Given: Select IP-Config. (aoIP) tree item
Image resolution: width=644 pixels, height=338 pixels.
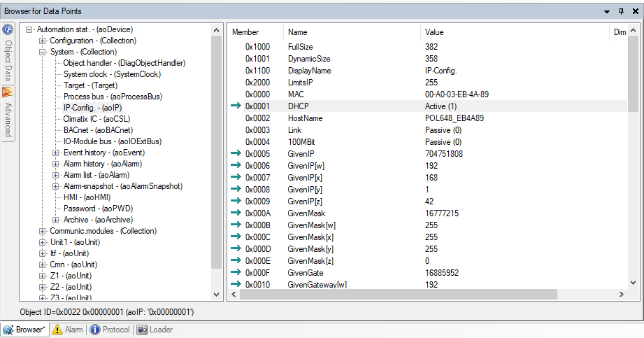Looking at the screenshot, I should click(x=92, y=108).
